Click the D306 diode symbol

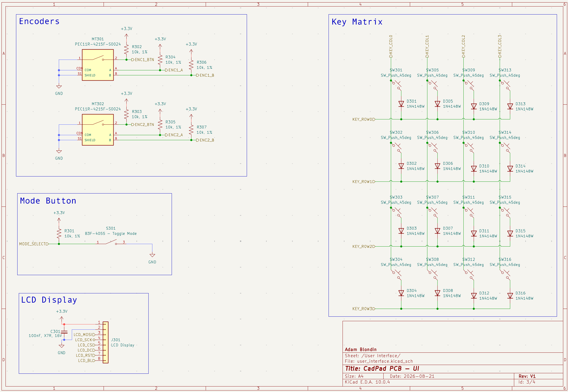pos(437,166)
